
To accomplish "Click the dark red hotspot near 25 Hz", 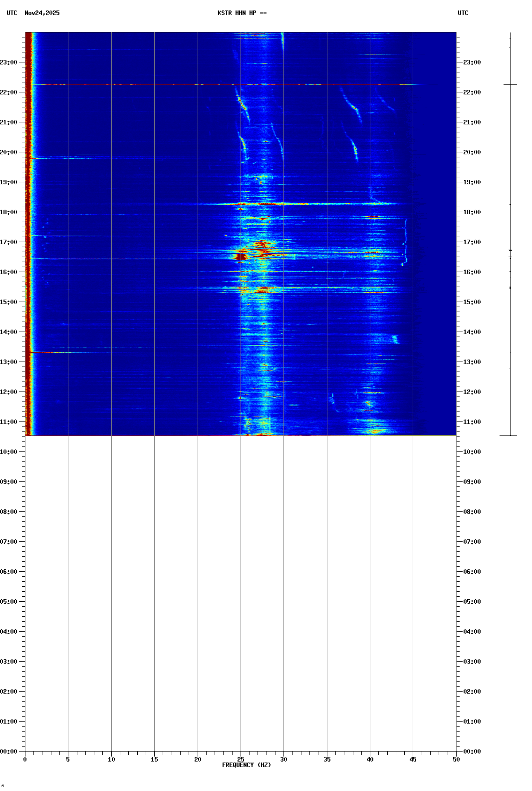I will 241,257.
